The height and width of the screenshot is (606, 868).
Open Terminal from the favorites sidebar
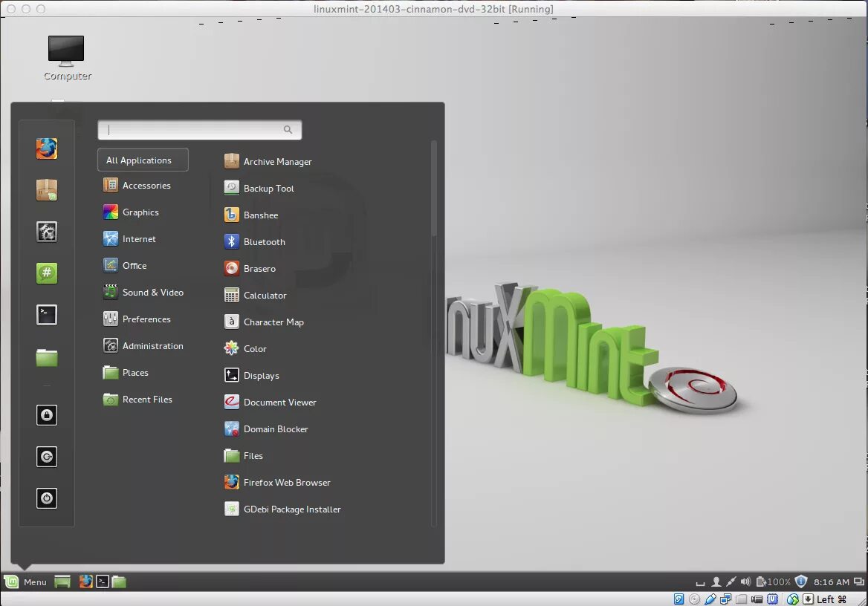pos(47,315)
